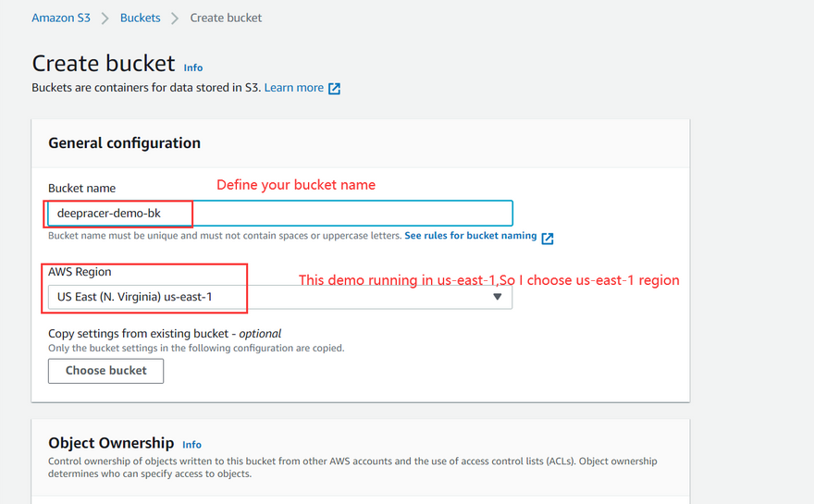Click the Create bucket breadcrumb item
The width and height of the screenshot is (814, 504).
click(226, 18)
